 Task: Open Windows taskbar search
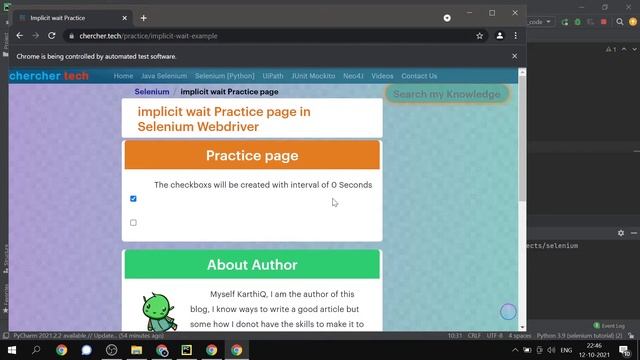click(36, 350)
